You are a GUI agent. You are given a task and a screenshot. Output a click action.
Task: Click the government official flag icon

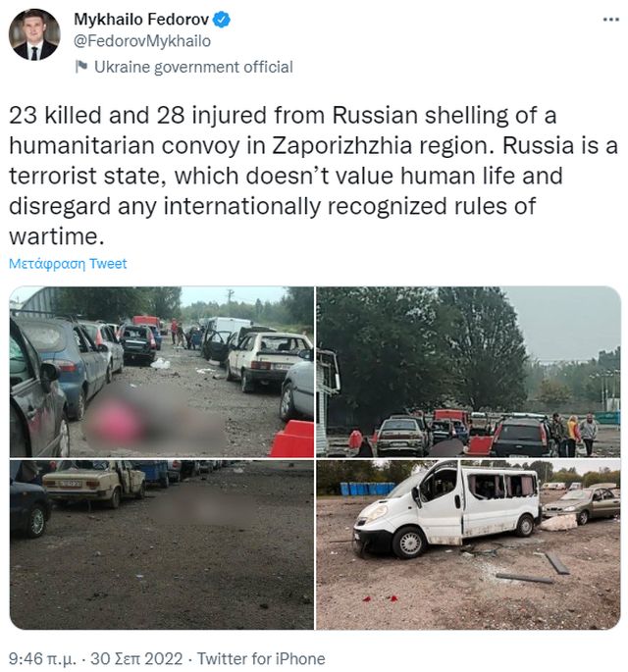(x=81, y=67)
